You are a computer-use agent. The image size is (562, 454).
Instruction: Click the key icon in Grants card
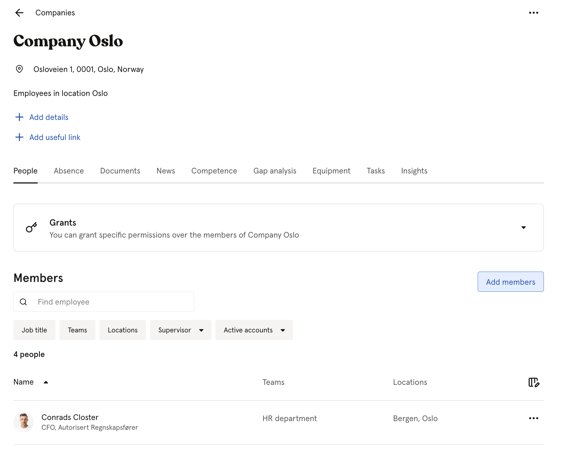(32, 228)
